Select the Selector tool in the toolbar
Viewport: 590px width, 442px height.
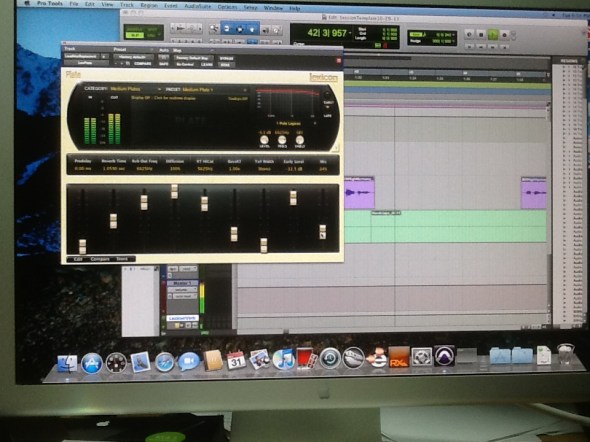click(240, 29)
